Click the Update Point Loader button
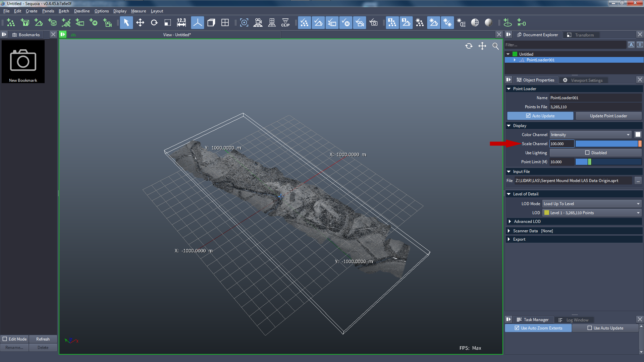Screen dimensions: 644x362 point(608,116)
